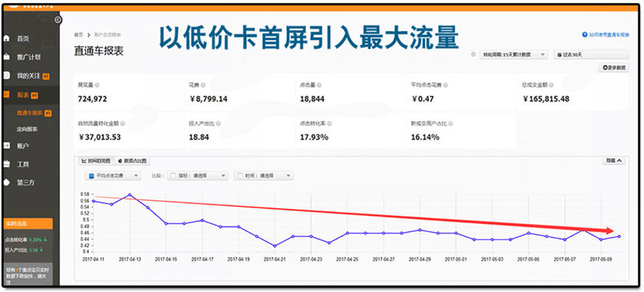644x292 pixels.
Task: Click the 更多数据 button
Action: 614,68
